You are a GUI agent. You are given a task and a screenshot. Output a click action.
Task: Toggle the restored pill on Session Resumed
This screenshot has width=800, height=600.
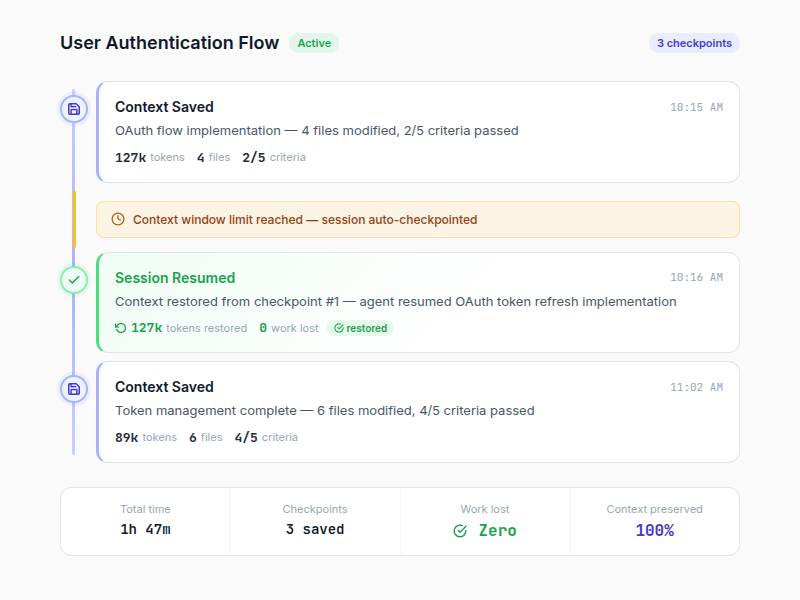pos(362,327)
